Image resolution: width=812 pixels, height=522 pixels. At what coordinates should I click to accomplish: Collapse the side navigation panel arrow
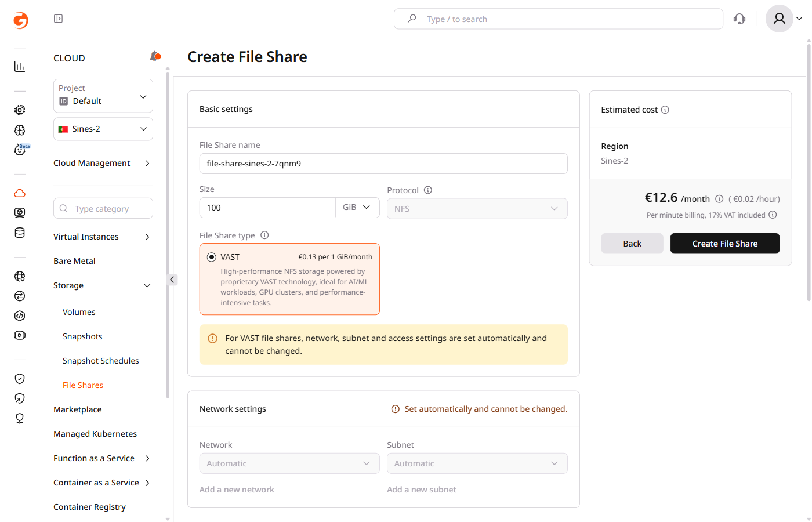pos(172,280)
